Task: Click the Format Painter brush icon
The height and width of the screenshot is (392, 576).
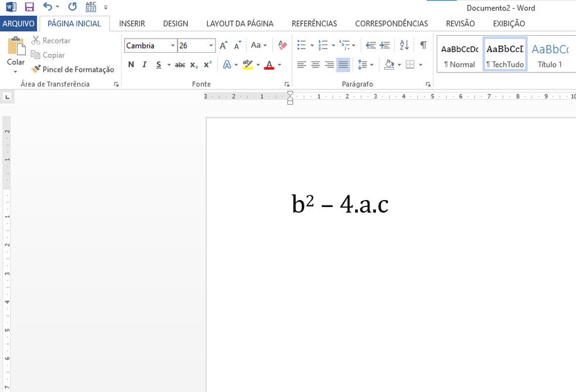Action: click(x=36, y=69)
